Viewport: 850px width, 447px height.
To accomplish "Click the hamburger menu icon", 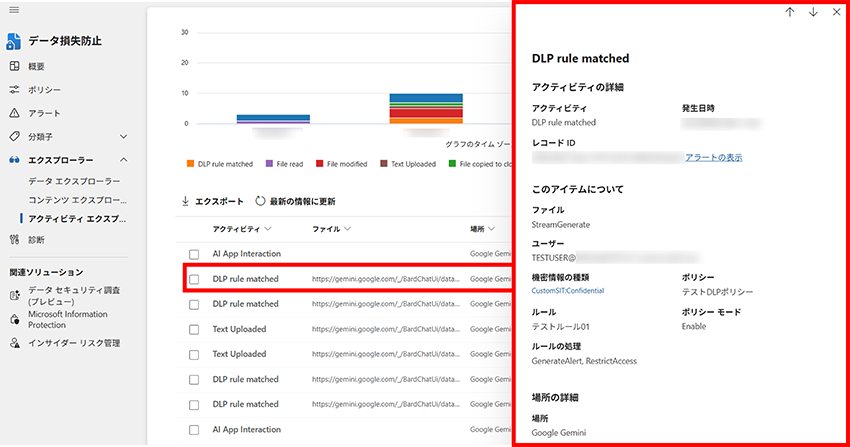I will pos(14,9).
